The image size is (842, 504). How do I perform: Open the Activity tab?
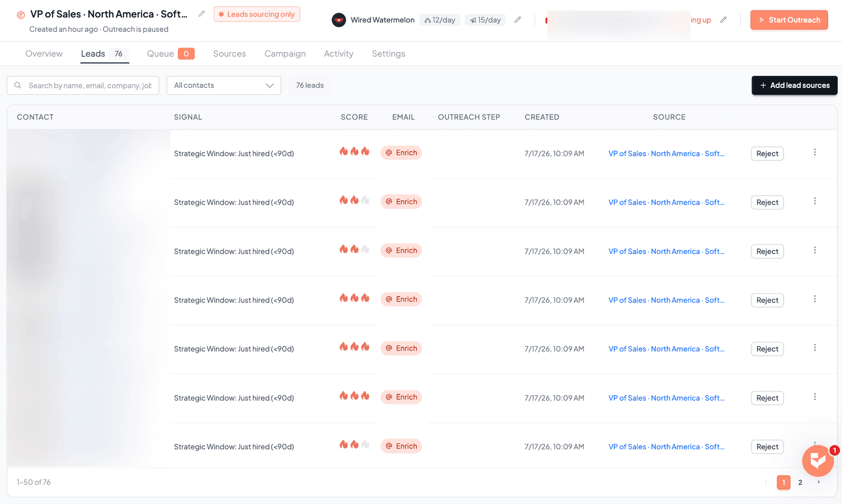[x=338, y=54]
